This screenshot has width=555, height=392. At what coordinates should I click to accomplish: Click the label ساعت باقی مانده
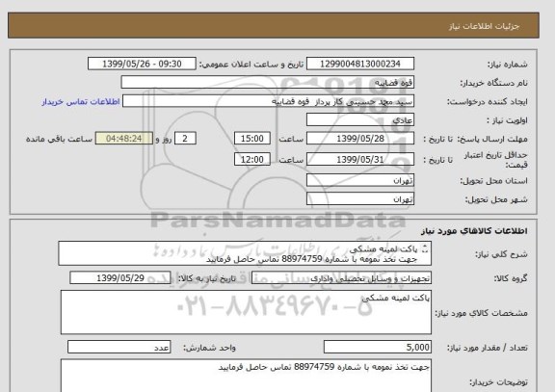point(59,139)
